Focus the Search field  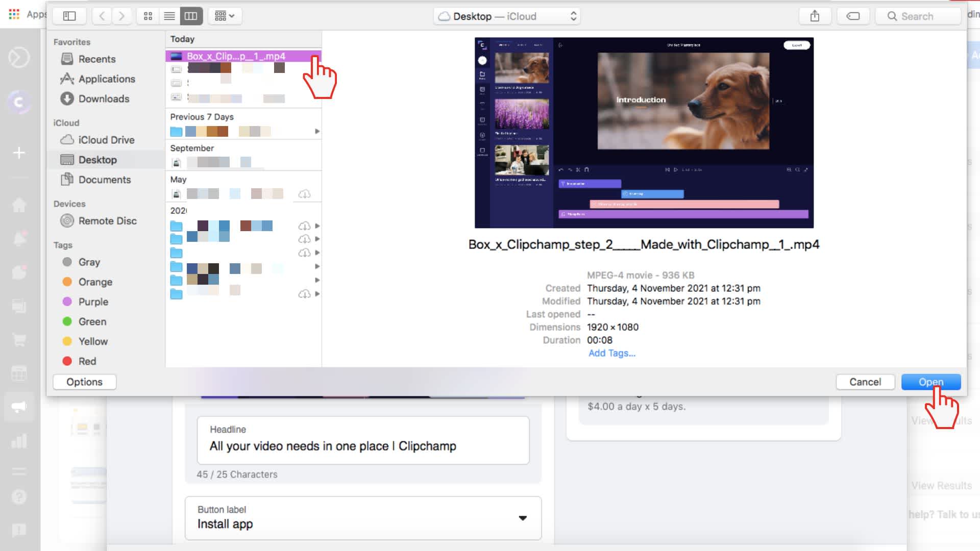(x=919, y=16)
